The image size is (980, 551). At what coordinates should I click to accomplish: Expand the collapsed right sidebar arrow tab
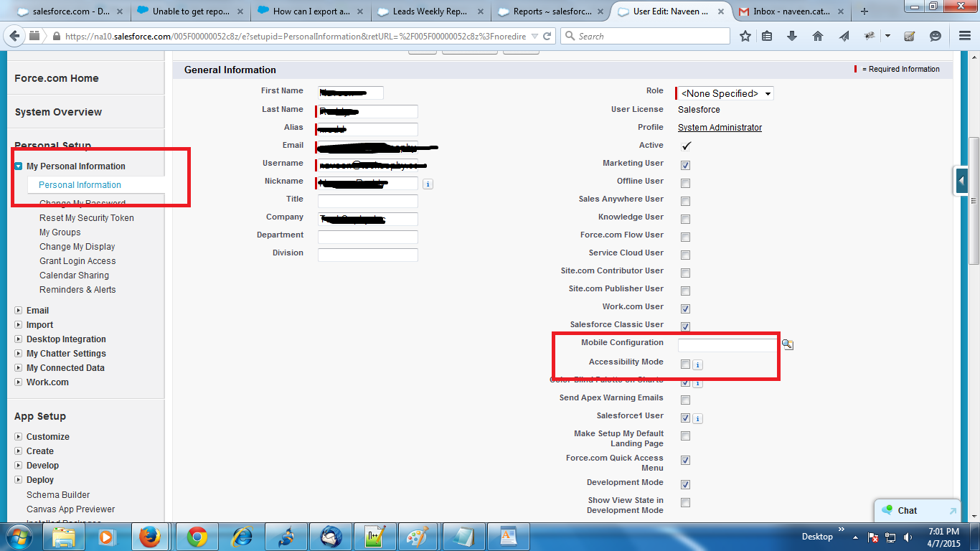pyautogui.click(x=961, y=181)
